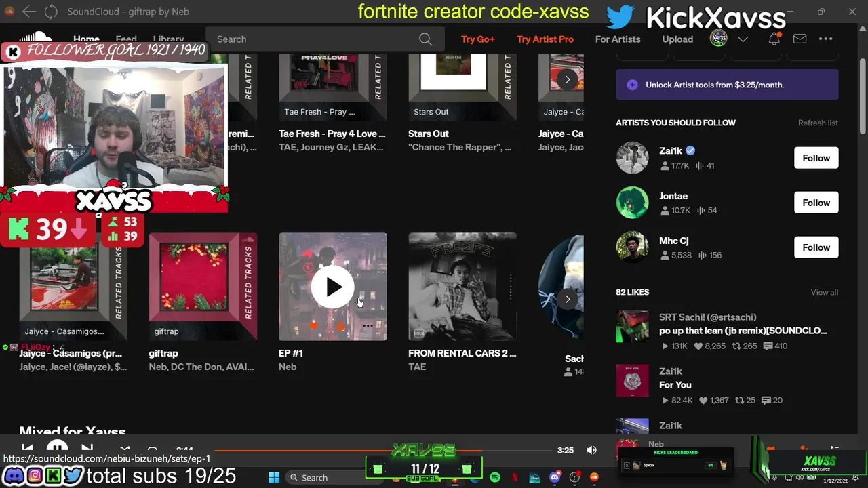Go to the Library tab
868x488 pixels.
coord(168,39)
